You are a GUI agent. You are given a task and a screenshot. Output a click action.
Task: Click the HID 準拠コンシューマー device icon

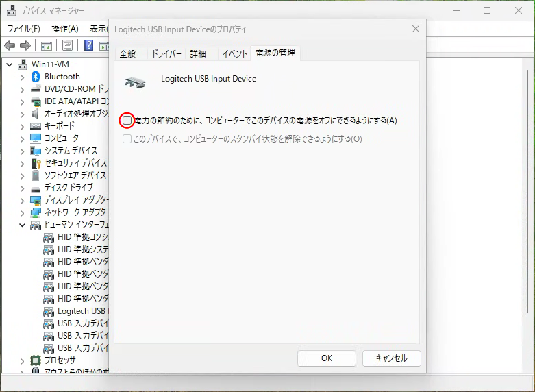[x=49, y=237]
